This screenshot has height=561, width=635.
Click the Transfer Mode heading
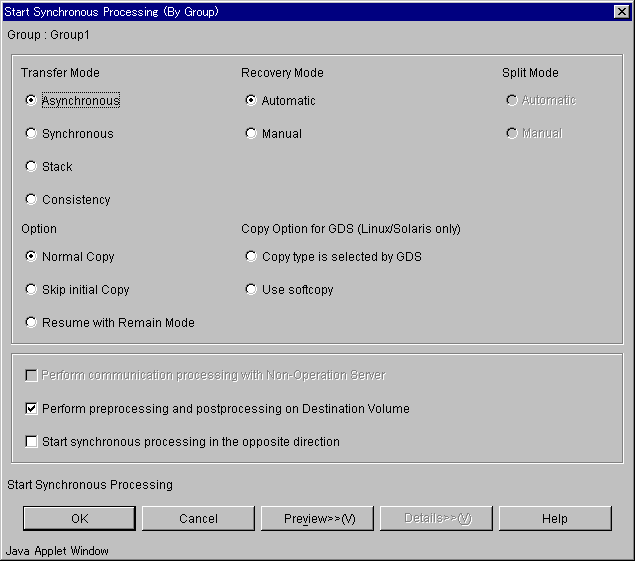(60, 73)
